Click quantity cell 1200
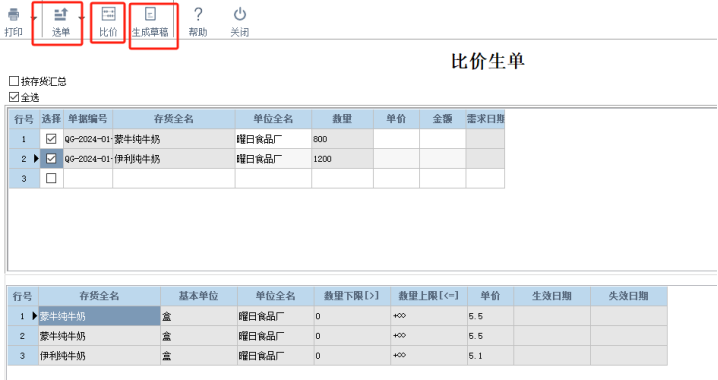Viewport: 718px width, 380px height. (x=343, y=158)
